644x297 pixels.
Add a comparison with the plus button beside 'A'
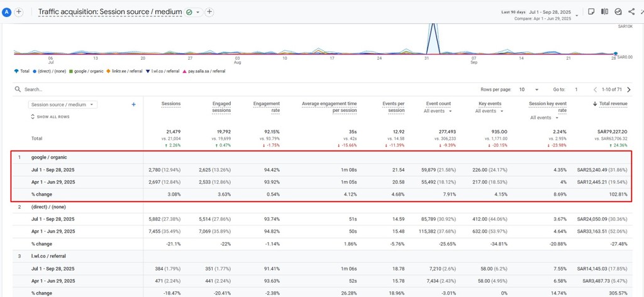(x=19, y=12)
